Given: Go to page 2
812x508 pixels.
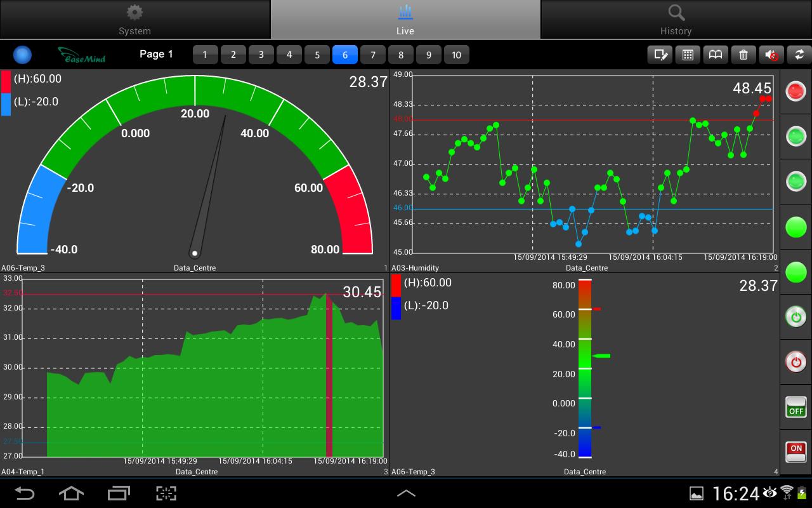Looking at the screenshot, I should 233,55.
